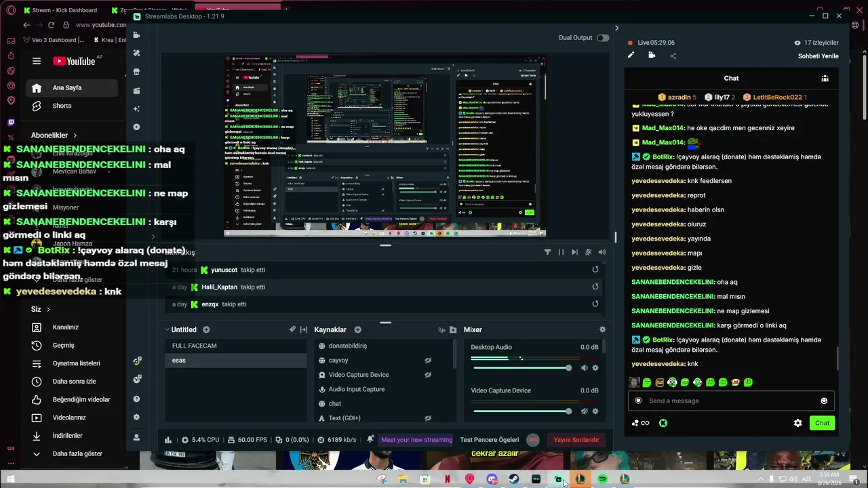Open Mixer advanced audio settings gear
Viewport: 868px width, 488px height.
pyautogui.click(x=602, y=329)
